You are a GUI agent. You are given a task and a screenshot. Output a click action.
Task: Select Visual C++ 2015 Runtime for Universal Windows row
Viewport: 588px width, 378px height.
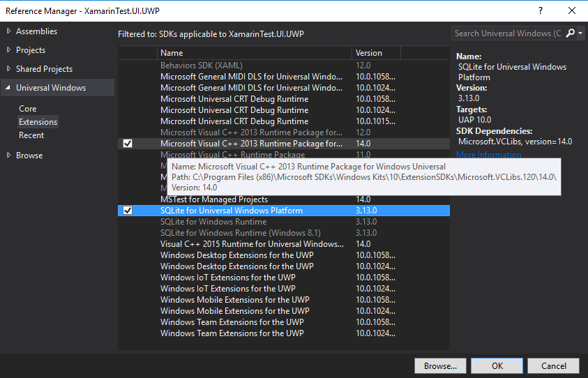[284, 244]
